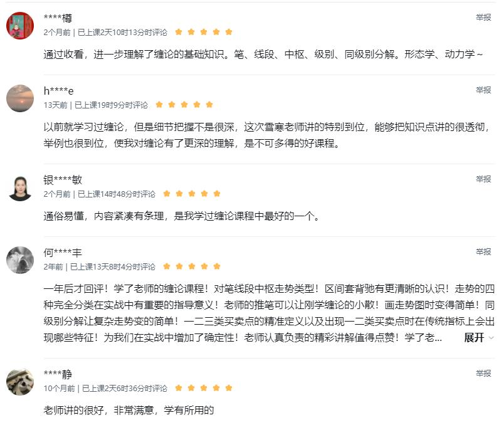
Task: Report the review by ****樽
Action: pyautogui.click(x=483, y=18)
